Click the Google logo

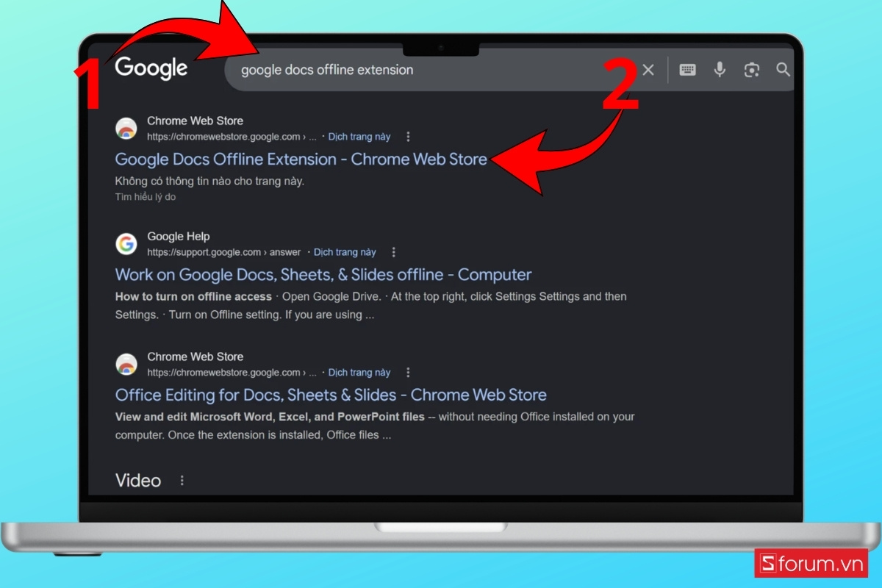click(151, 68)
